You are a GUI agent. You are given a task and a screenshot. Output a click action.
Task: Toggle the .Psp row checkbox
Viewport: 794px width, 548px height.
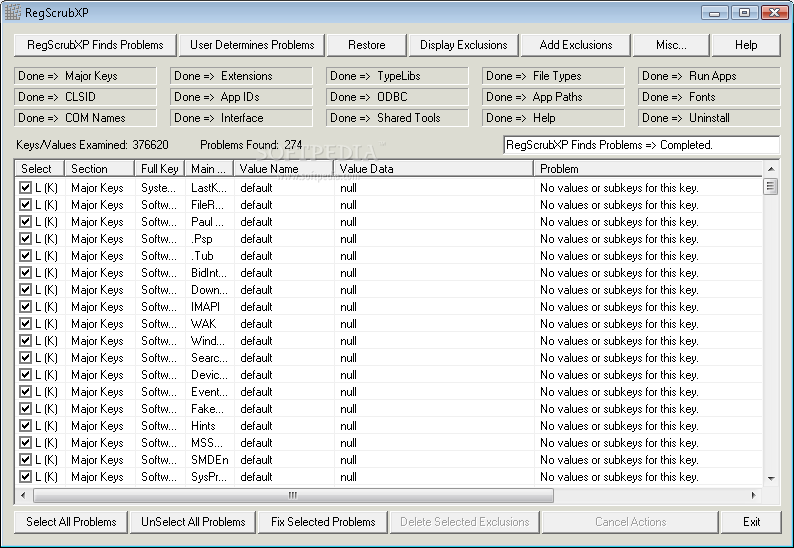[25, 239]
